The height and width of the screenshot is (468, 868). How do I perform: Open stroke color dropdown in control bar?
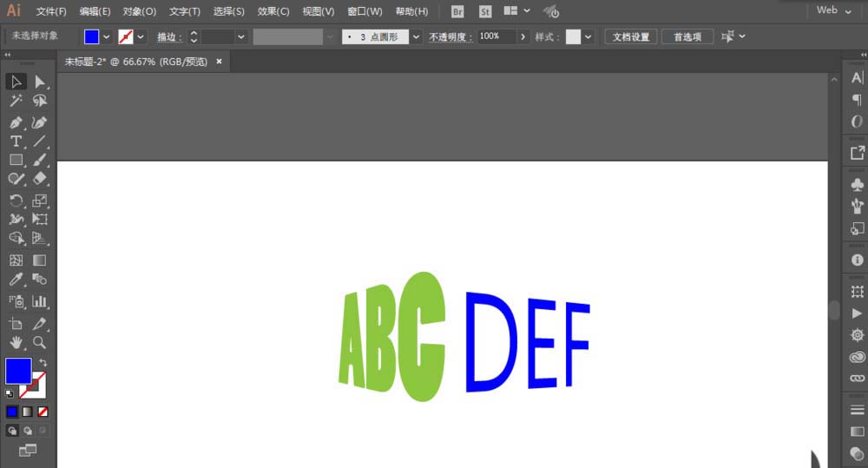coord(141,36)
